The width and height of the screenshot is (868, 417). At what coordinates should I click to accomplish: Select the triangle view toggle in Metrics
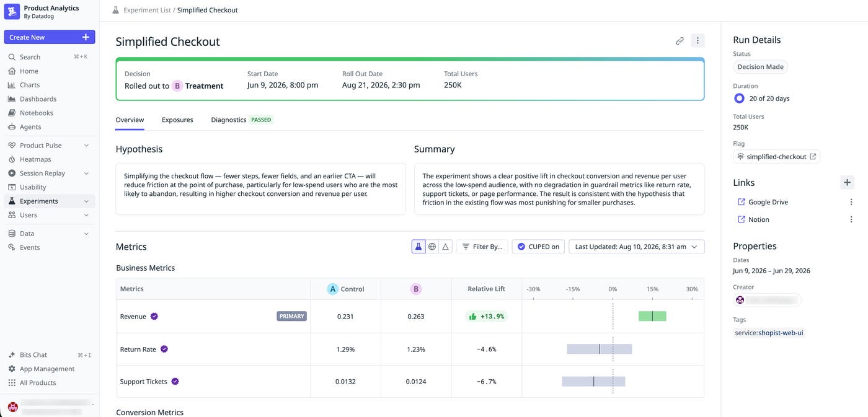tap(445, 247)
